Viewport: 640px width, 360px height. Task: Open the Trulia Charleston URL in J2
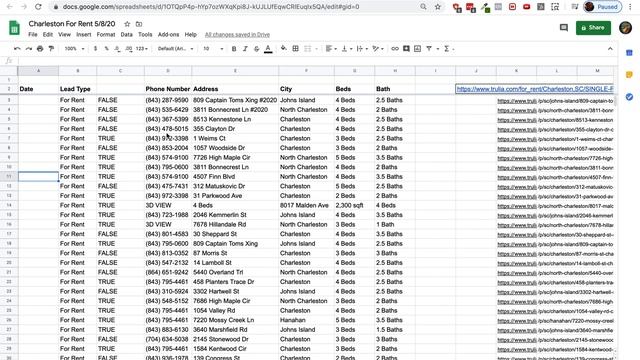tap(535, 89)
